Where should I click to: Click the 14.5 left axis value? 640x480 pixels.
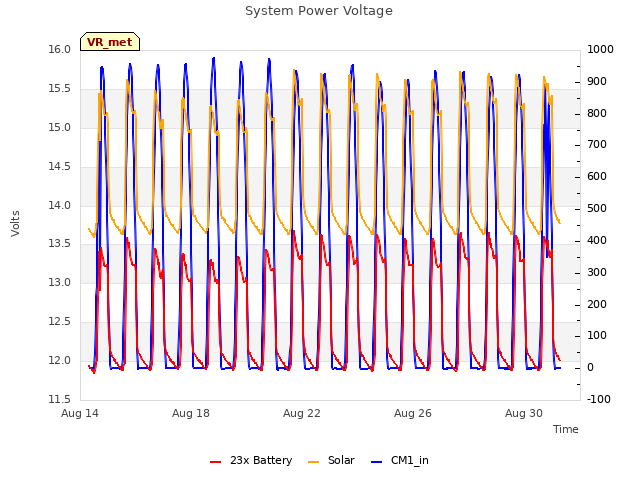[x=60, y=167]
